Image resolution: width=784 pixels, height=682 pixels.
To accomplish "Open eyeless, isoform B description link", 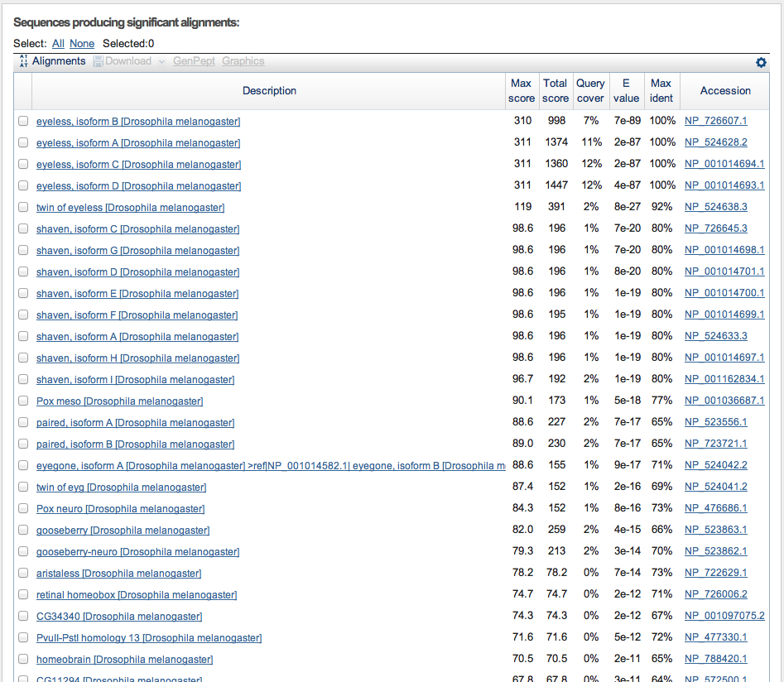I will point(138,122).
